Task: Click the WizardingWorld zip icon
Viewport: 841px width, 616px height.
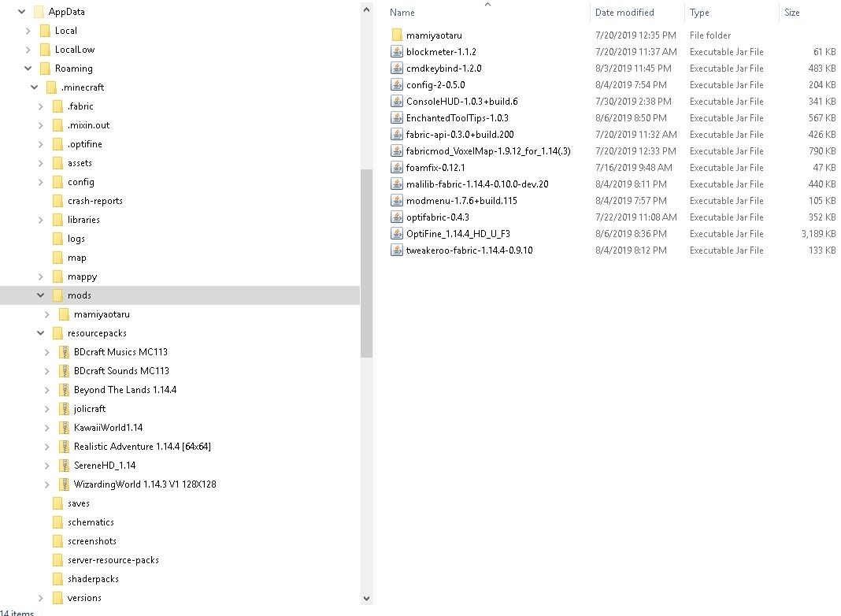Action: pos(64,484)
